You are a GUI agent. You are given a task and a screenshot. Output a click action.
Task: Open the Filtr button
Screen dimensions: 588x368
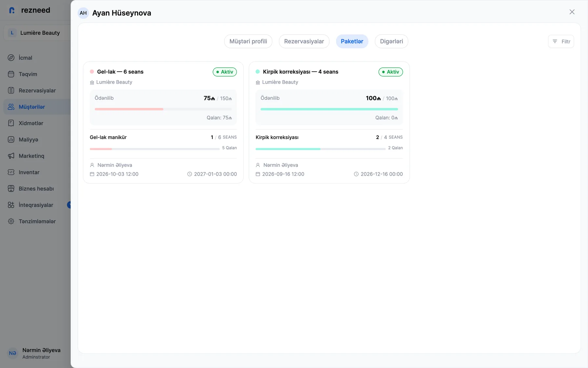pyautogui.click(x=561, y=42)
